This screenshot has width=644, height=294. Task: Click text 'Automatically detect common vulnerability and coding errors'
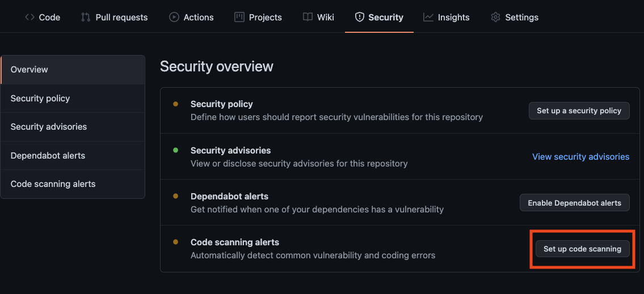coord(313,255)
